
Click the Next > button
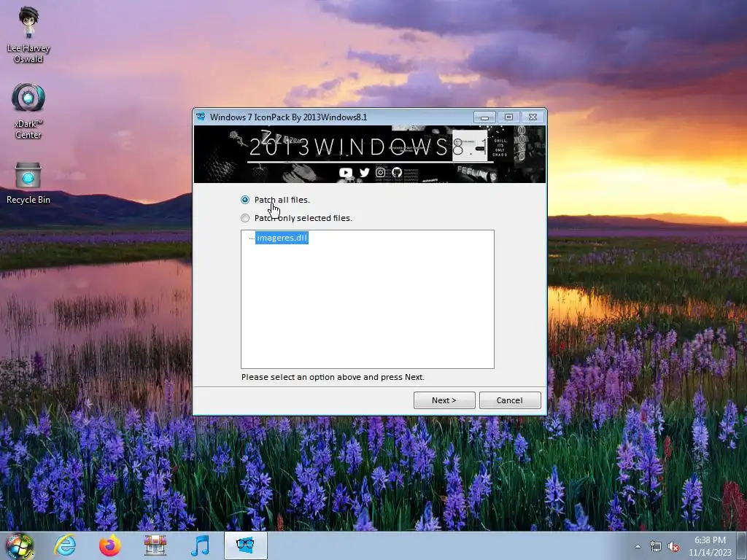point(444,400)
